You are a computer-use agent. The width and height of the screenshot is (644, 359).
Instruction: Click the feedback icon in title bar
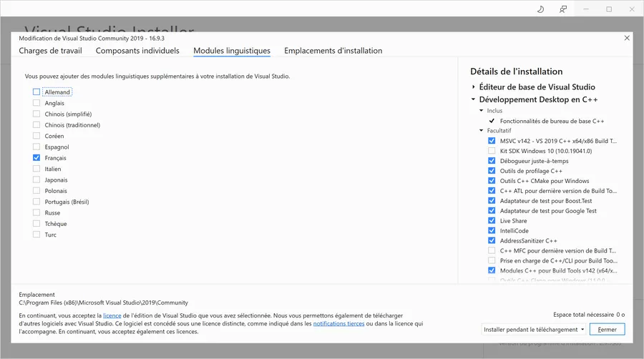[563, 9]
